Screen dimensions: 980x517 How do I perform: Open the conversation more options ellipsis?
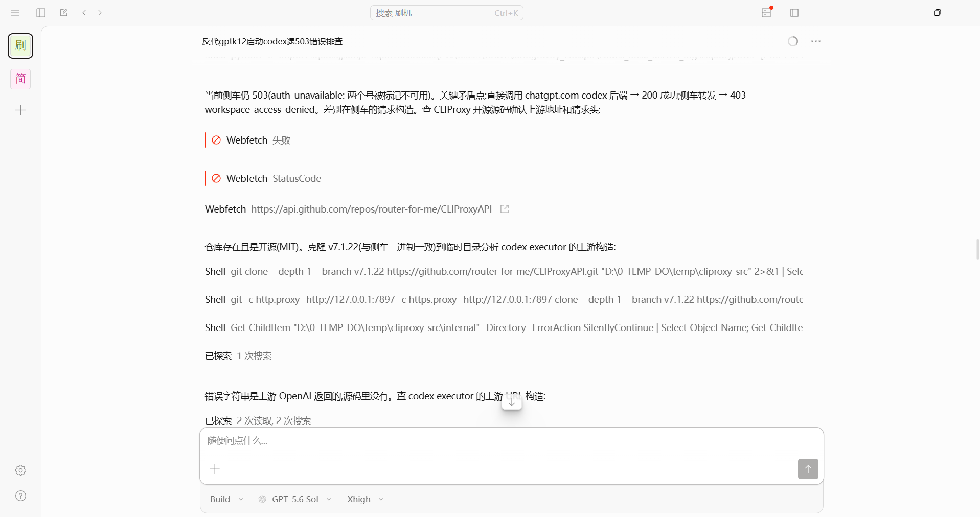coord(816,41)
